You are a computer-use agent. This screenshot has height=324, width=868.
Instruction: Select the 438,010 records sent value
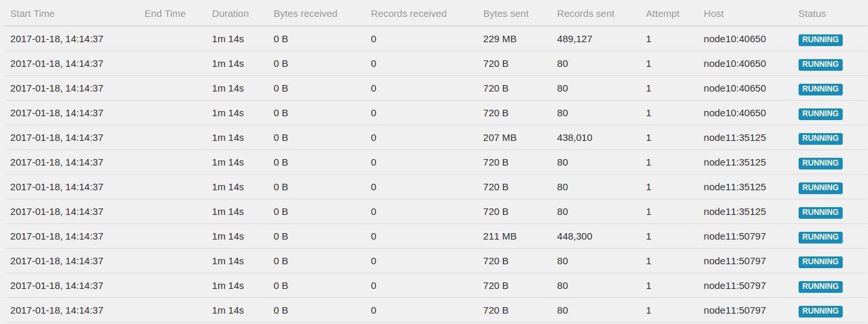point(574,138)
